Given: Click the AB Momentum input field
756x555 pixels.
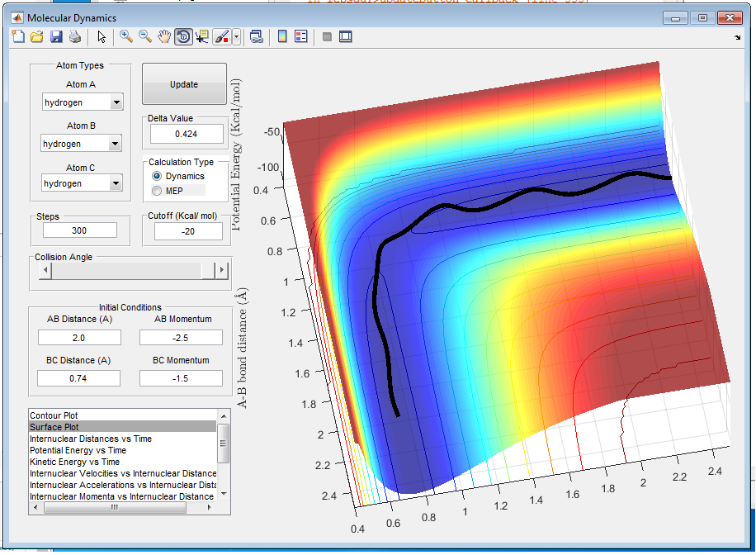Looking at the screenshot, I should point(181,337).
